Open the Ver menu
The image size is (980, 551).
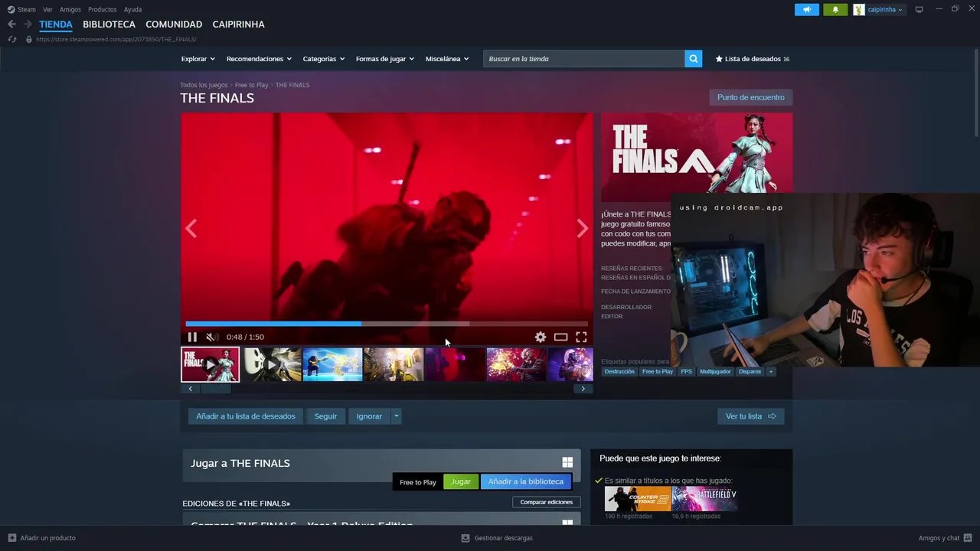pyautogui.click(x=47, y=9)
